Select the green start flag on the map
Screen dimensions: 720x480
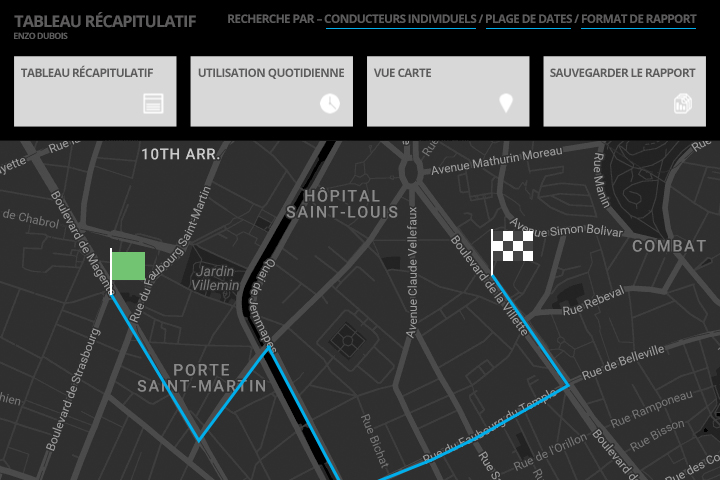click(127, 266)
